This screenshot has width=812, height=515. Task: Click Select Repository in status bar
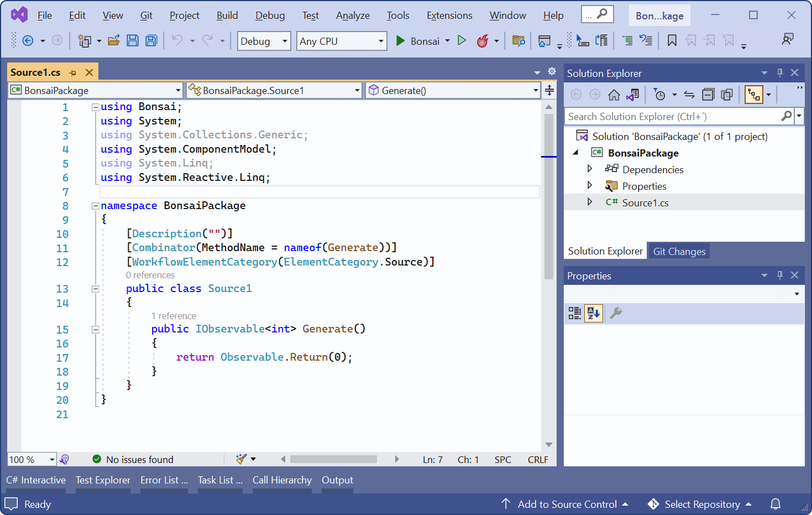coord(700,504)
